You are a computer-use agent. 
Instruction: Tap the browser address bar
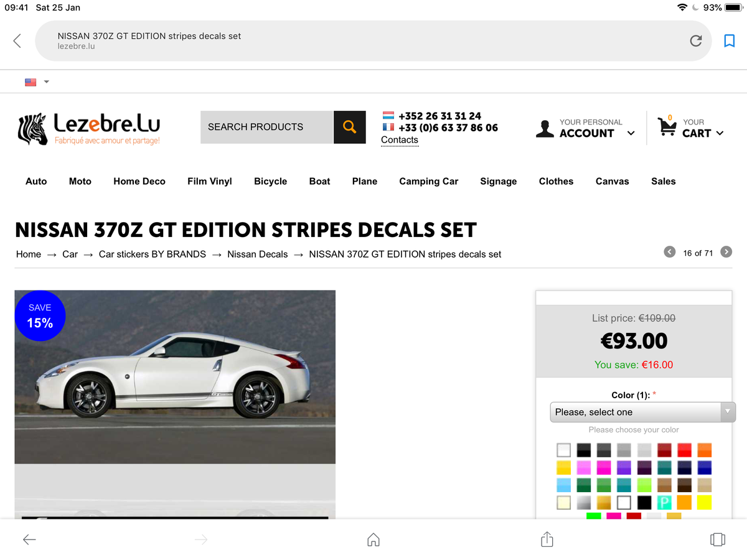[x=374, y=41]
